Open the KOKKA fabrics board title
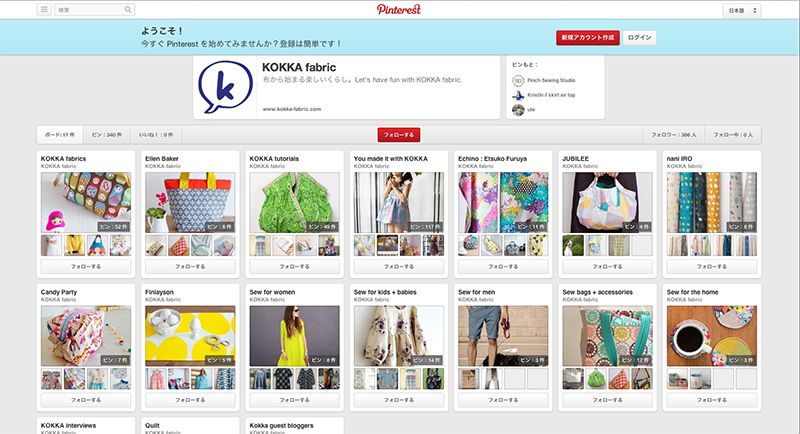This screenshot has width=800, height=434. (63, 159)
